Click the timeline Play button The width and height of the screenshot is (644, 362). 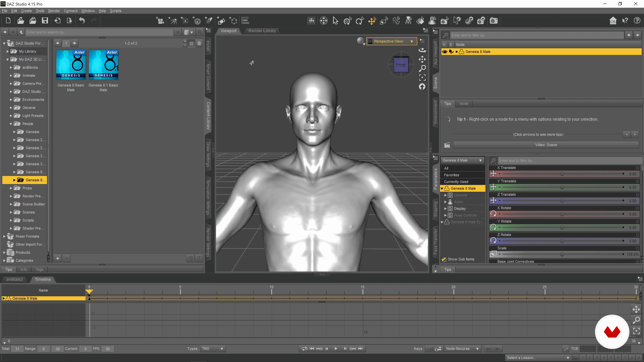[x=336, y=349]
